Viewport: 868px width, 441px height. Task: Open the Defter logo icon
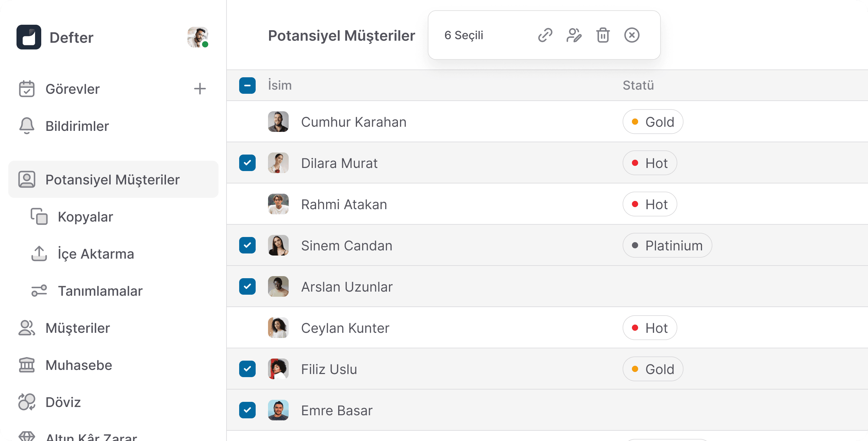[29, 37]
